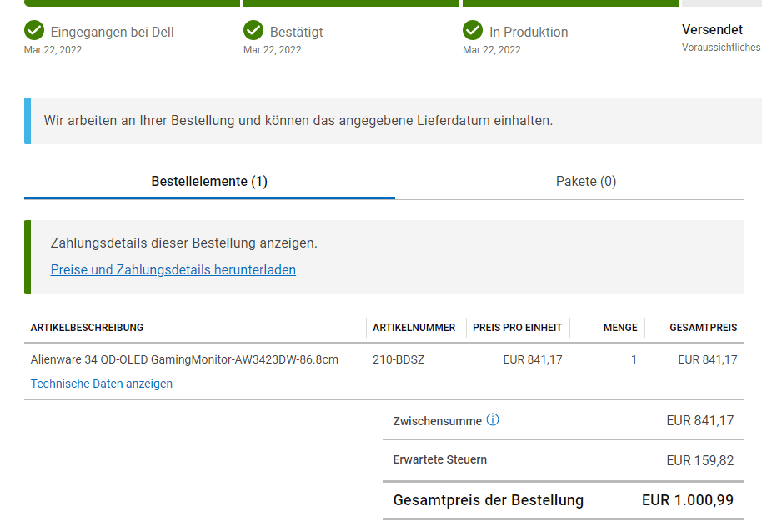The width and height of the screenshot is (762, 532).
Task: Open Preise und Zahlungsdetails herunterladen link
Action: tap(173, 269)
